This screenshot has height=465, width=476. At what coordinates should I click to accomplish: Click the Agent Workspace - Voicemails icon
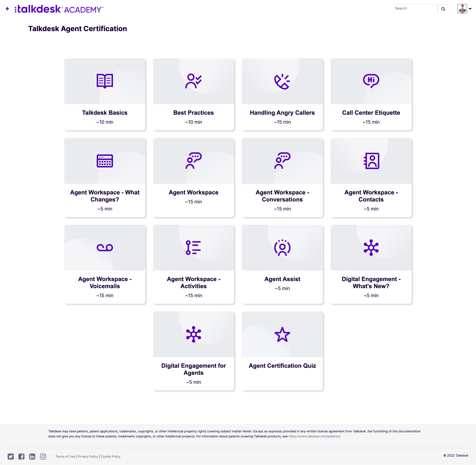click(105, 247)
